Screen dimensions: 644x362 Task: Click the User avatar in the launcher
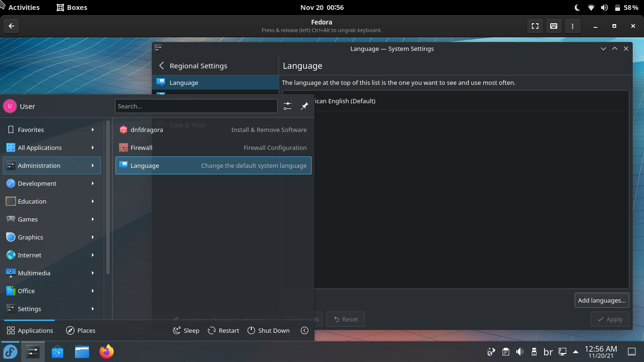click(10, 106)
